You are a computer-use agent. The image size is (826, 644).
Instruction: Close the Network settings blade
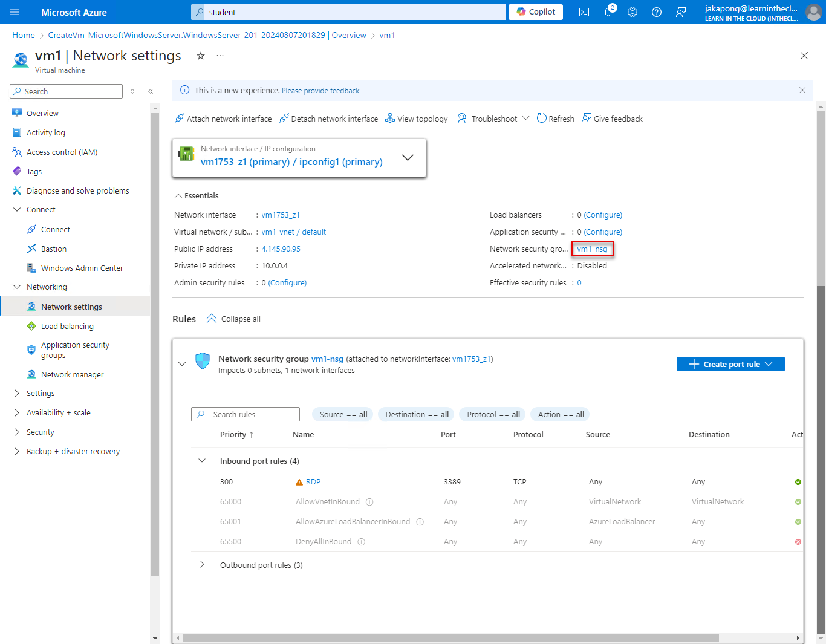[804, 56]
